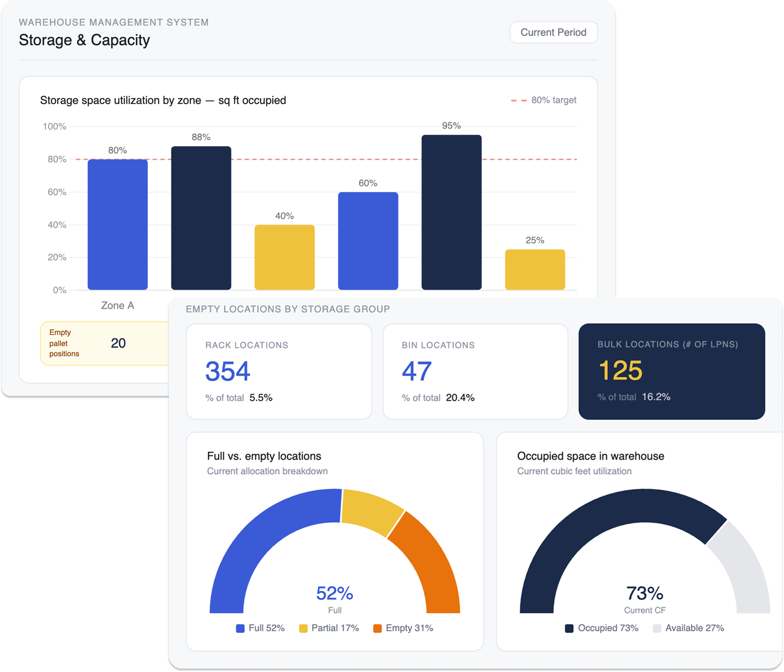Select the Zone A bar at 80%
Viewport: 784px width, 672px height.
pos(118,225)
